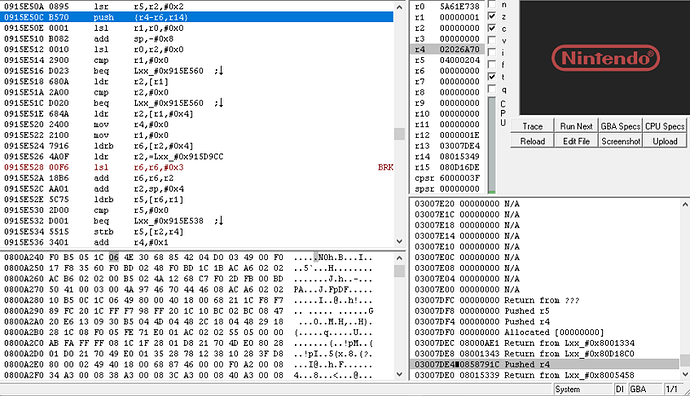Uncheck the t thumb flag checkbox
Screen dimensions: 690x396
point(492,77)
